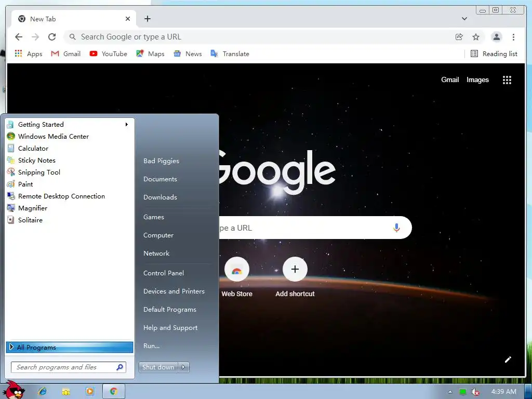Open a new tab with plus button

point(147,19)
